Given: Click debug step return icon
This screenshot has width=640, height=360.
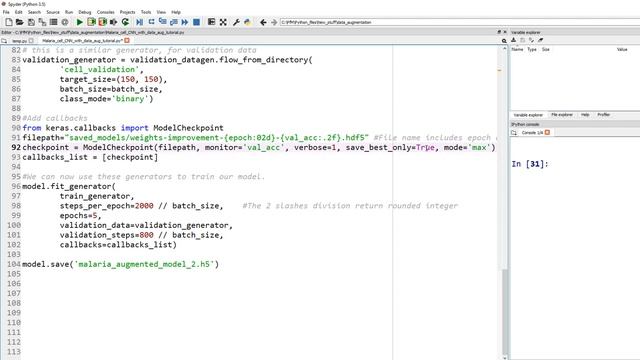Looking at the screenshot, I should point(173,22).
